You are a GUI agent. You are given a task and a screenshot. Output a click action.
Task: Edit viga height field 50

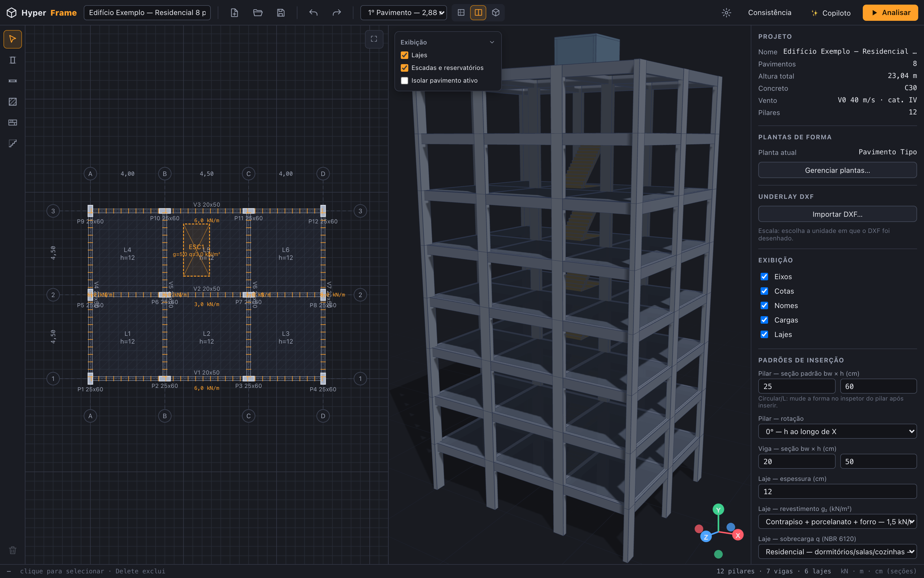[x=878, y=462]
